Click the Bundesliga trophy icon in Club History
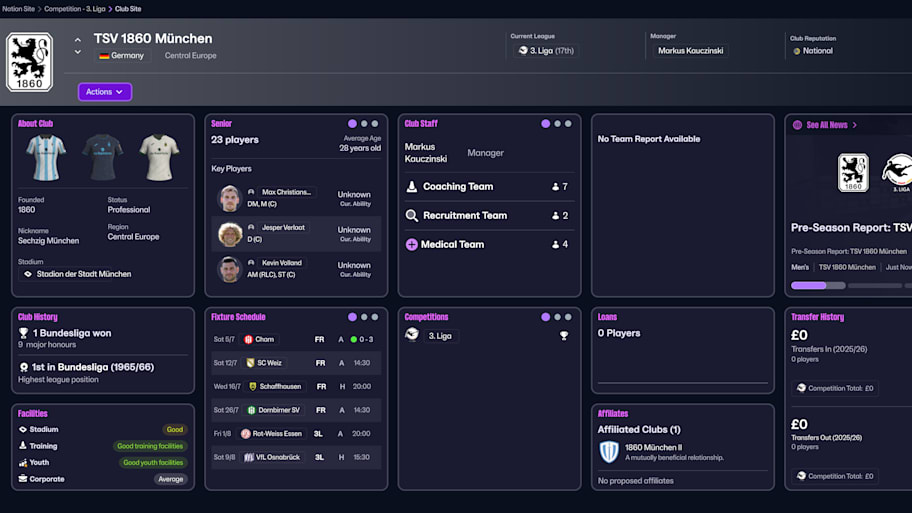Viewport: 912px width, 513px height. tap(23, 333)
